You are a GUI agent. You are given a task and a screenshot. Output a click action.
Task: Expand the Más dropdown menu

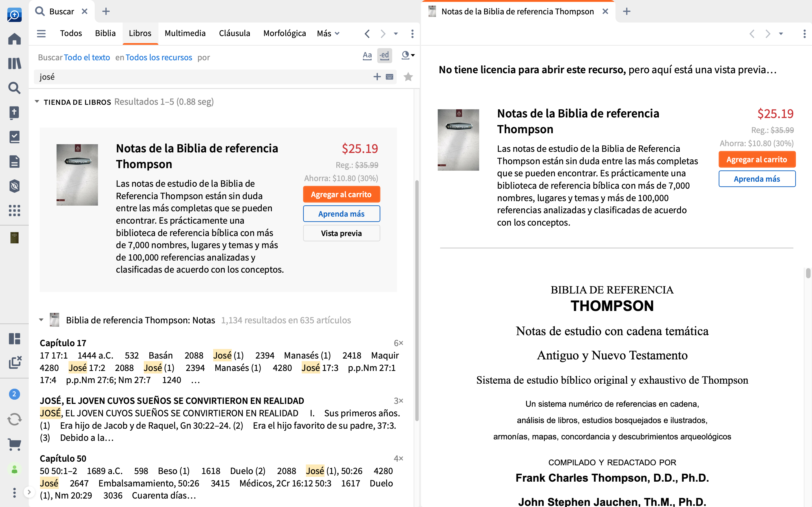pyautogui.click(x=328, y=34)
